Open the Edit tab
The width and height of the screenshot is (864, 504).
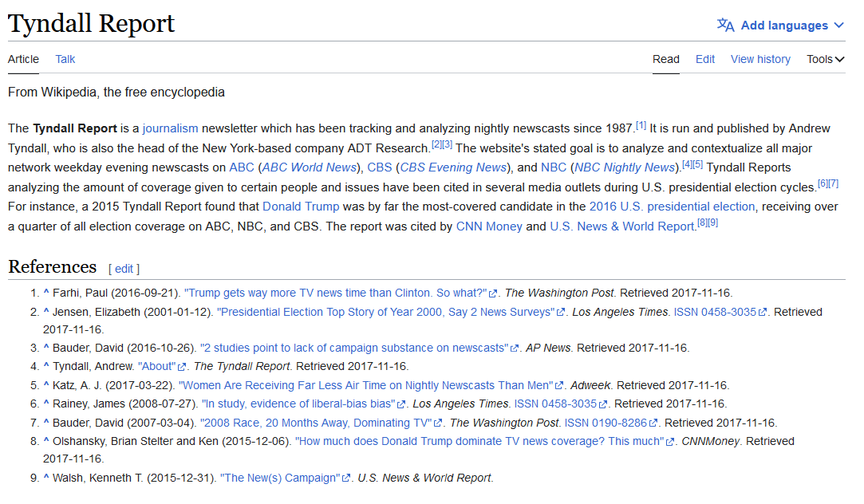704,60
